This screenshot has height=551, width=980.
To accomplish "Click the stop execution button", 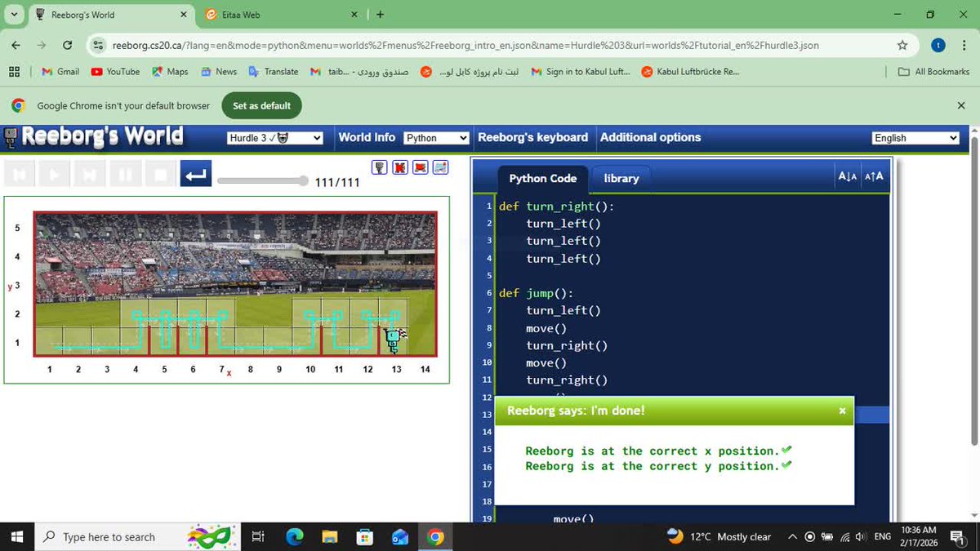I will tap(161, 174).
